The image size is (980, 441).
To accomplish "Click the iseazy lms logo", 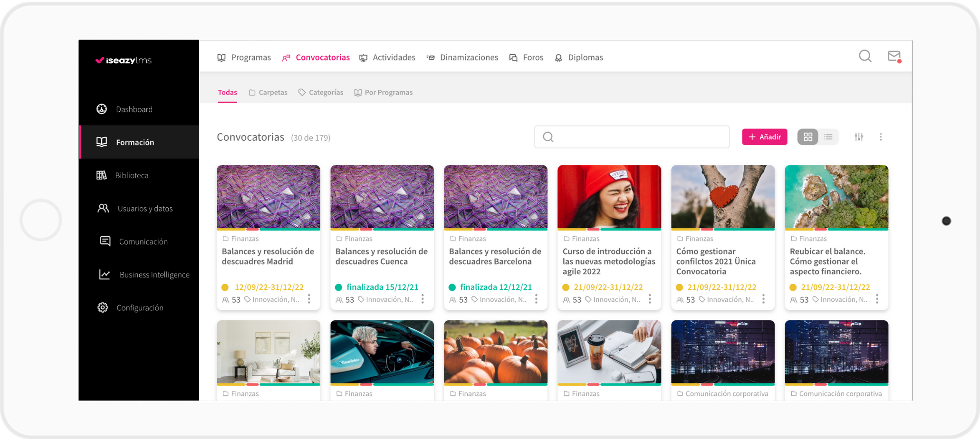I will (x=124, y=60).
